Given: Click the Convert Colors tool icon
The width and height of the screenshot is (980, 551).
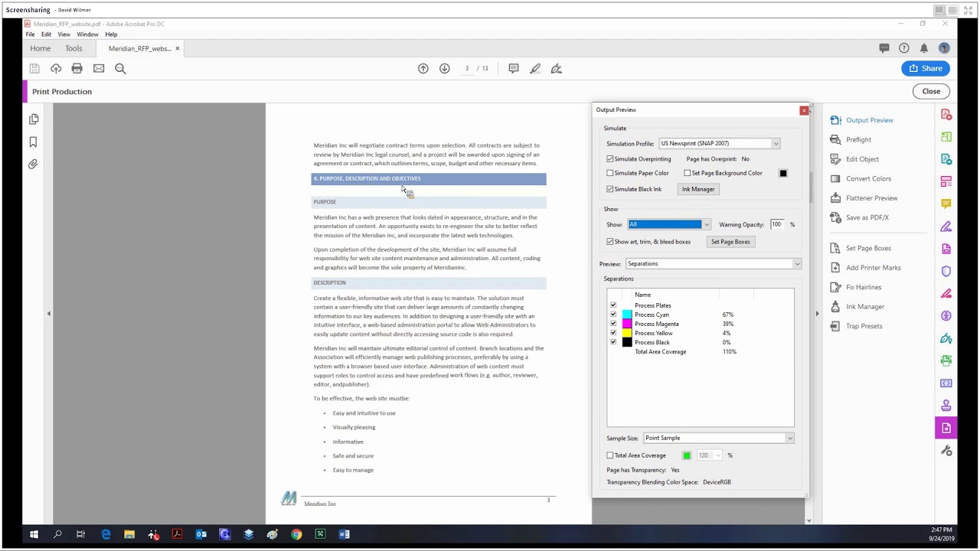Looking at the screenshot, I should tap(835, 178).
